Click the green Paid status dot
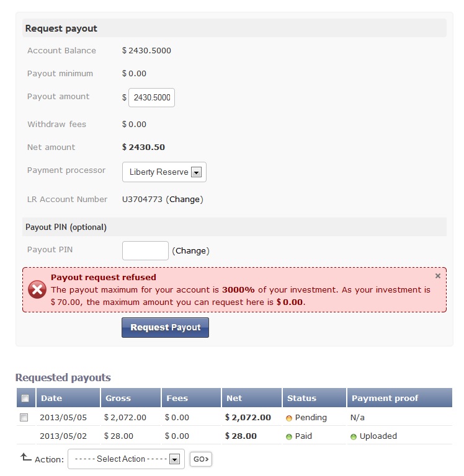The image size is (464, 476). [x=289, y=436]
